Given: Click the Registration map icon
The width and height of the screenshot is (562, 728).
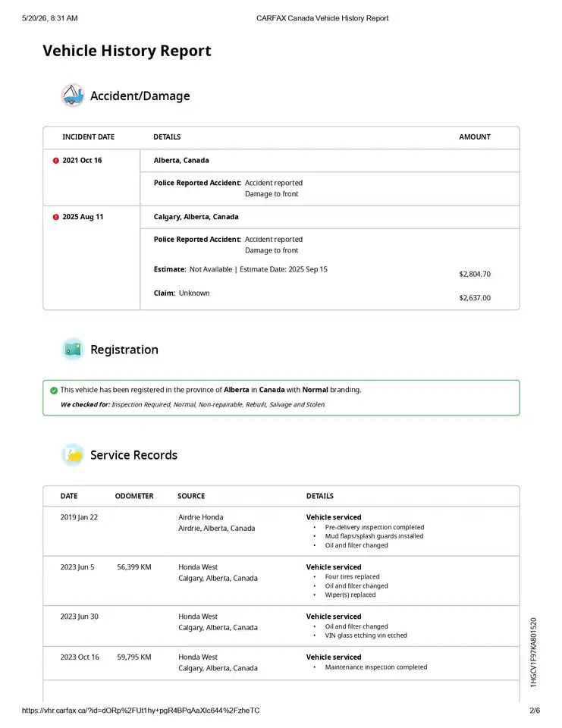Looking at the screenshot, I should coord(73,349).
